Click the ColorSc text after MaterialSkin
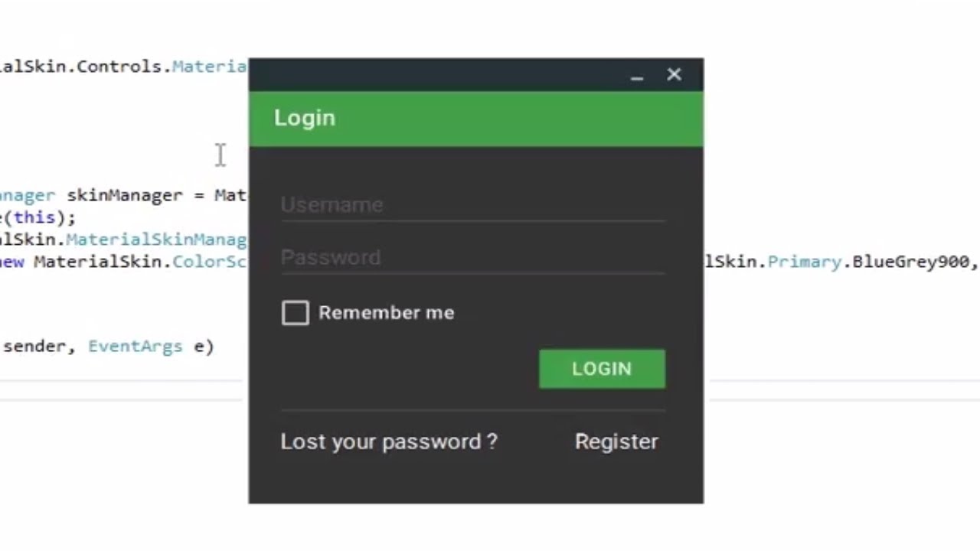The width and height of the screenshot is (980, 551). [x=209, y=262]
